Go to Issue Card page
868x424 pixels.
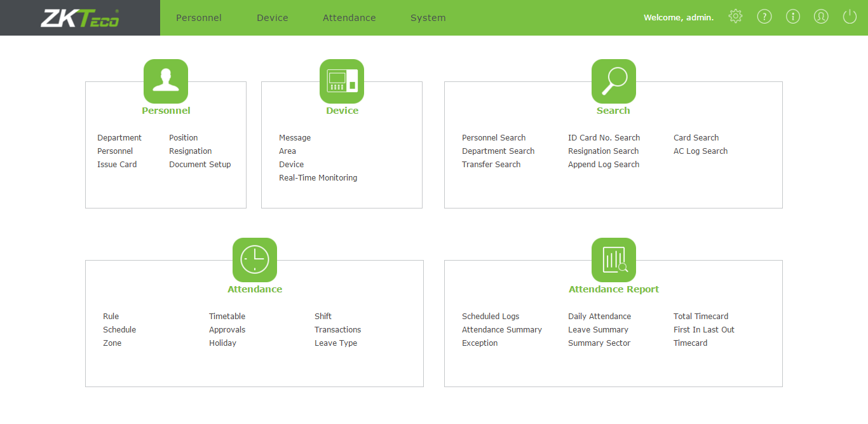pyautogui.click(x=117, y=165)
